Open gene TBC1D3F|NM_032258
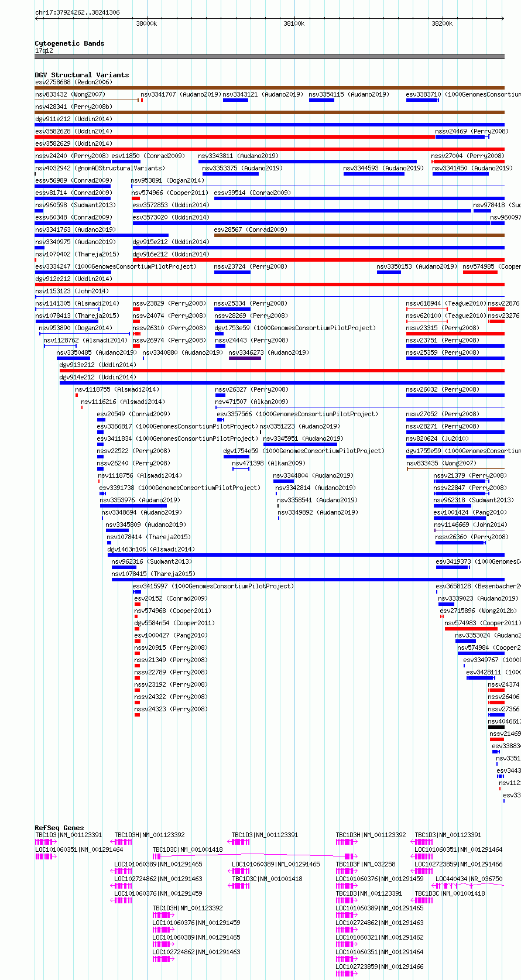 365,864
